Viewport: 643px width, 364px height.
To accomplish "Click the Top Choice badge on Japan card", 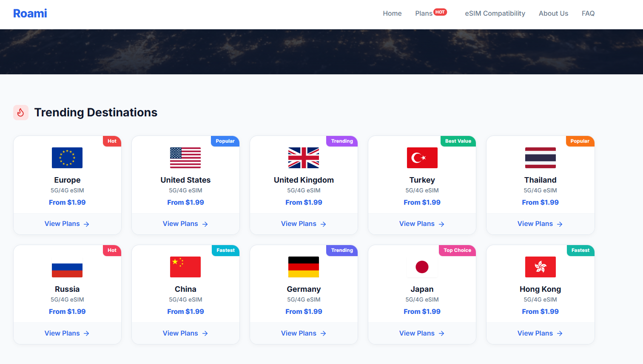I will tap(457, 250).
